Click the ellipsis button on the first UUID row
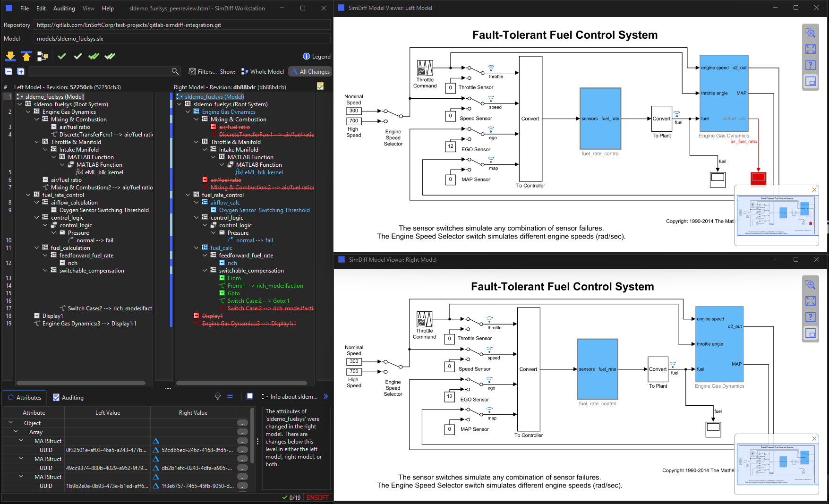 [x=242, y=450]
